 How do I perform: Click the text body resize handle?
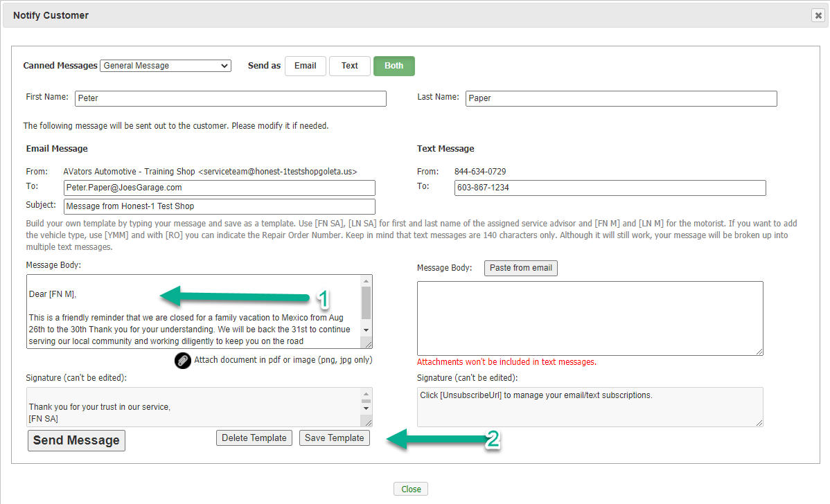tap(759, 351)
